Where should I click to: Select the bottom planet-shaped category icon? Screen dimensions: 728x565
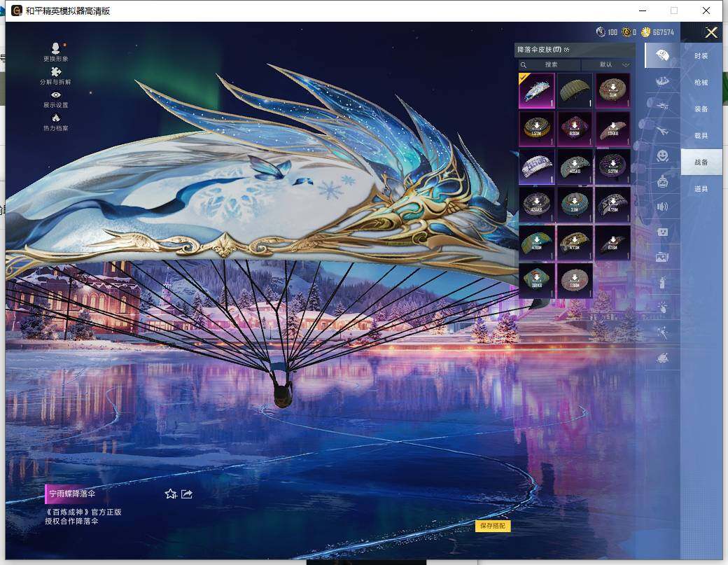click(x=662, y=358)
